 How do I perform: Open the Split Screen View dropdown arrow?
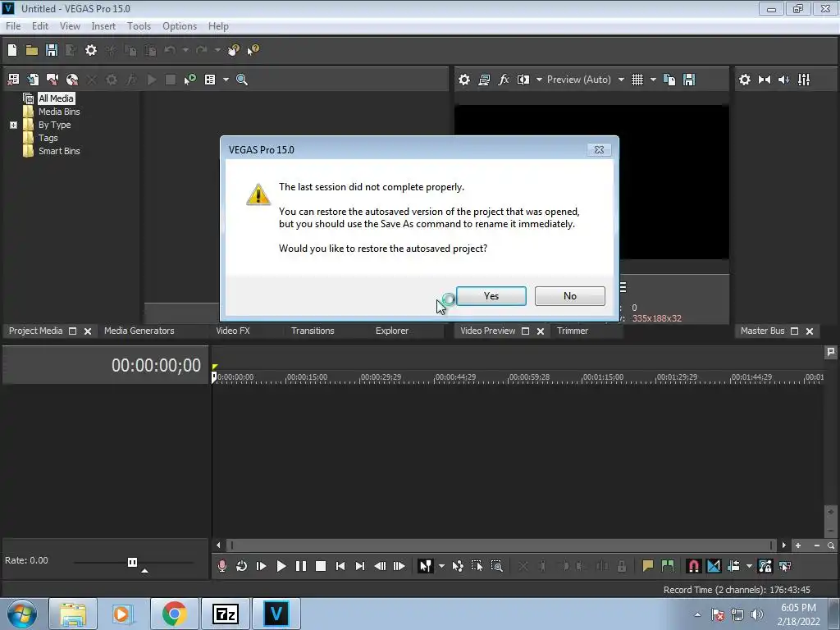pos(539,80)
